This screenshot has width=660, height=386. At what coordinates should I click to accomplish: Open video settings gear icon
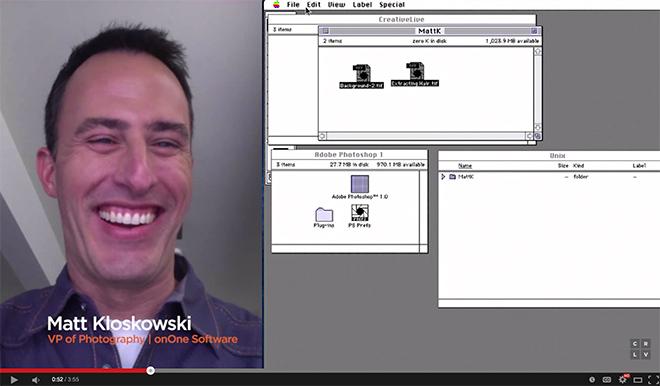623,379
